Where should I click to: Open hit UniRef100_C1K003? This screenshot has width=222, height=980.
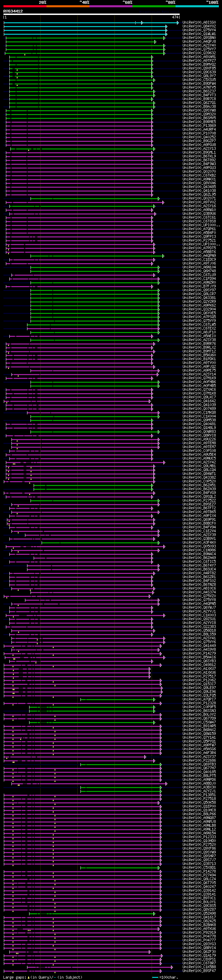click(199, 616)
